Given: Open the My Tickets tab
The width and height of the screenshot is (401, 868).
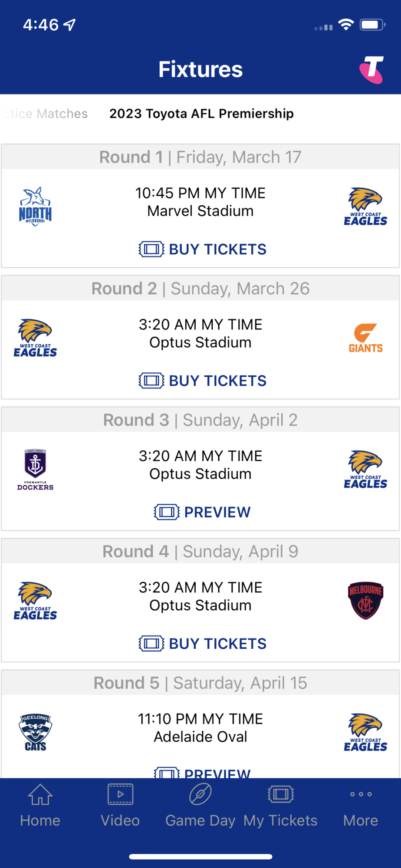Looking at the screenshot, I should click(280, 806).
